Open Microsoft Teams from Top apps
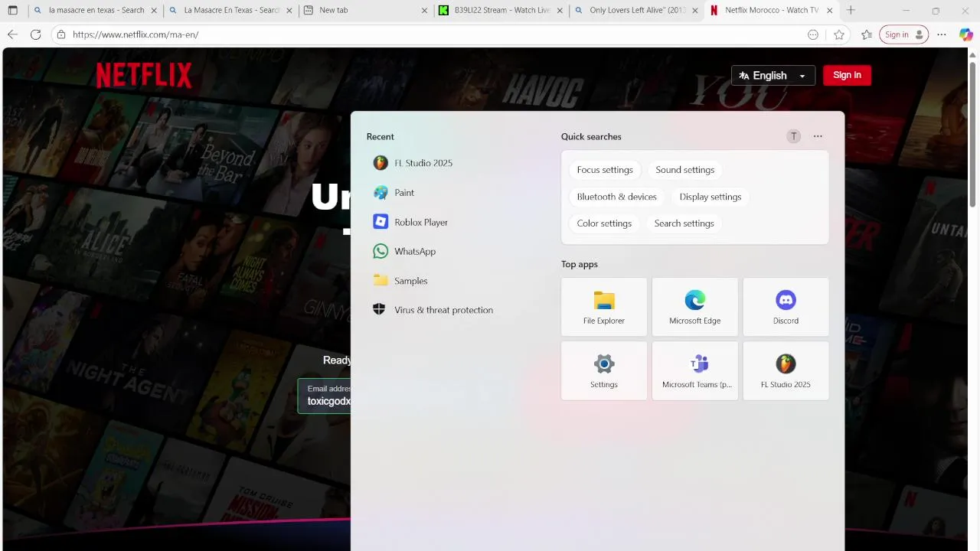 point(695,370)
